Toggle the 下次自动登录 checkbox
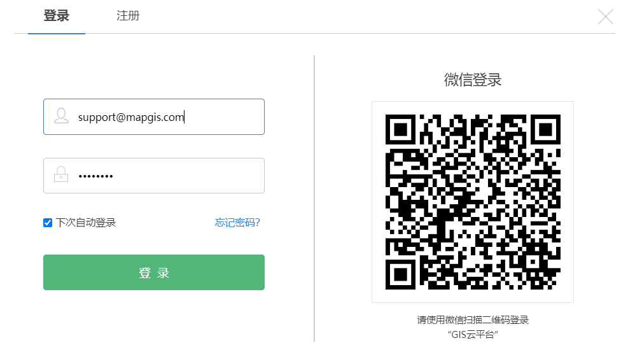This screenshot has width=628, height=364. click(48, 223)
